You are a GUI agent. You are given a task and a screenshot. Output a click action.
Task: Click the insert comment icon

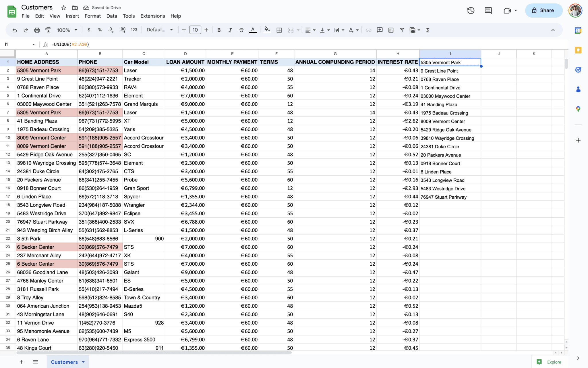tap(380, 30)
